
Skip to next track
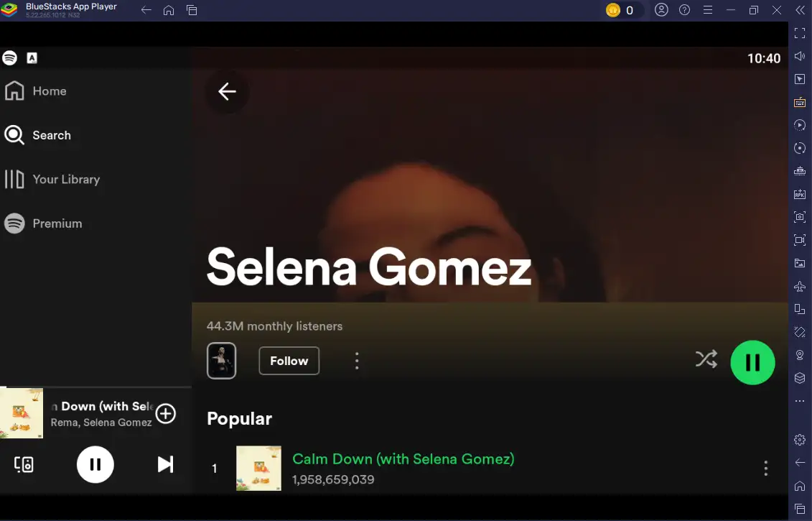(x=165, y=464)
